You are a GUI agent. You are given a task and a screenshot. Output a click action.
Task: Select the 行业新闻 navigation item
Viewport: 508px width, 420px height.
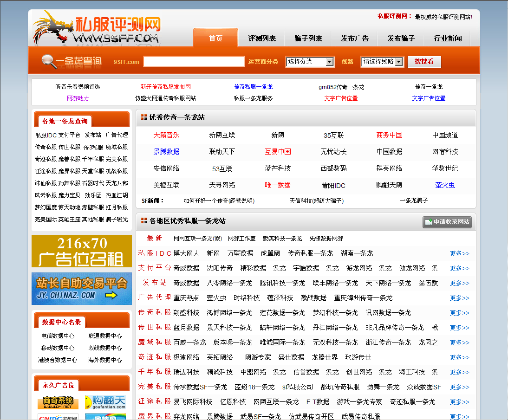point(446,39)
